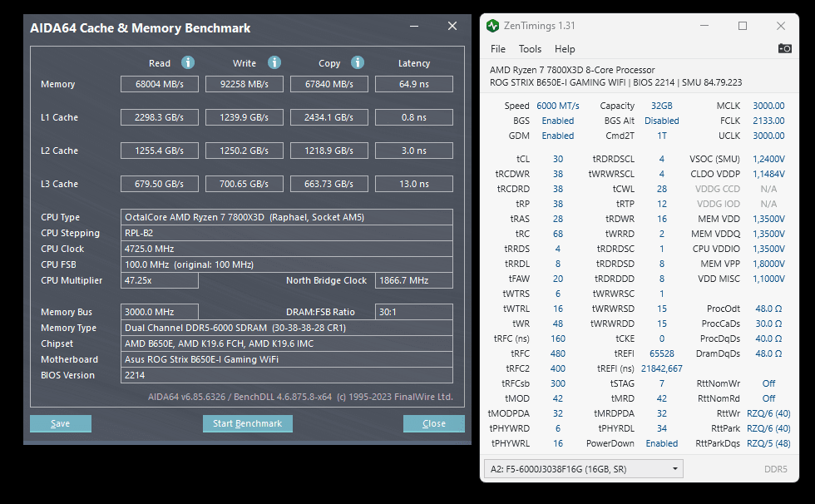The width and height of the screenshot is (815, 504).
Task: Click Start Benchmark in AIDA64
Action: pos(248,423)
